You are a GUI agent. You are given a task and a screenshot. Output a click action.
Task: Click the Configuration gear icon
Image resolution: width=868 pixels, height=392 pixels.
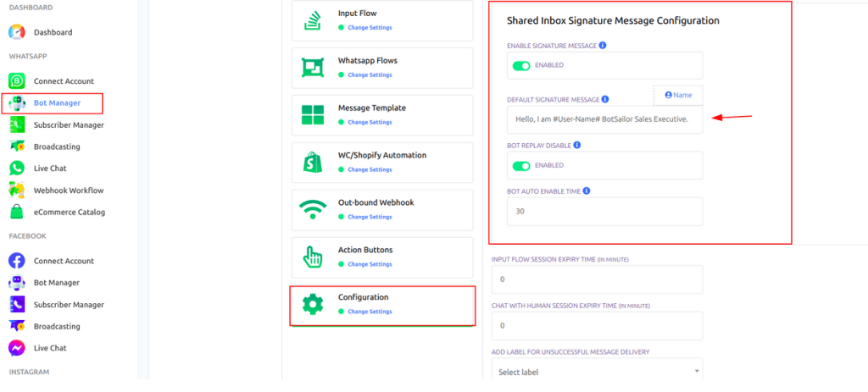313,304
